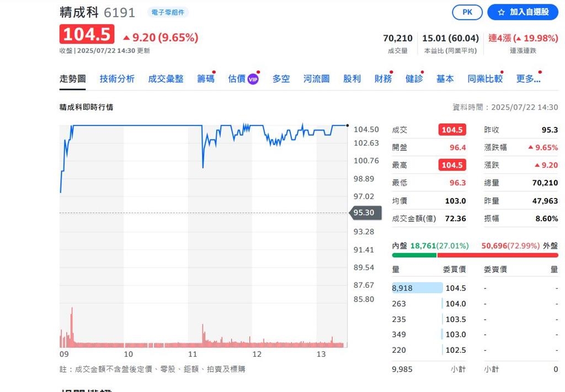Open the 多空 tab

click(281, 79)
